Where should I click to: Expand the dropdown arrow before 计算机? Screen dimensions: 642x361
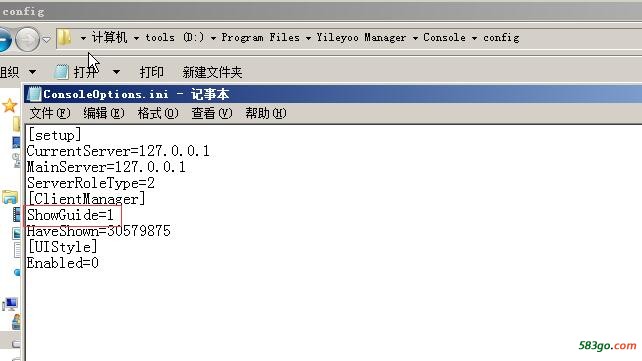(x=83, y=38)
